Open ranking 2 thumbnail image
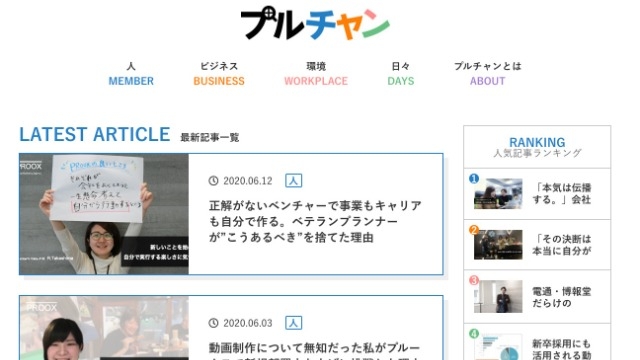This screenshot has width=640, height=360. coord(498,244)
